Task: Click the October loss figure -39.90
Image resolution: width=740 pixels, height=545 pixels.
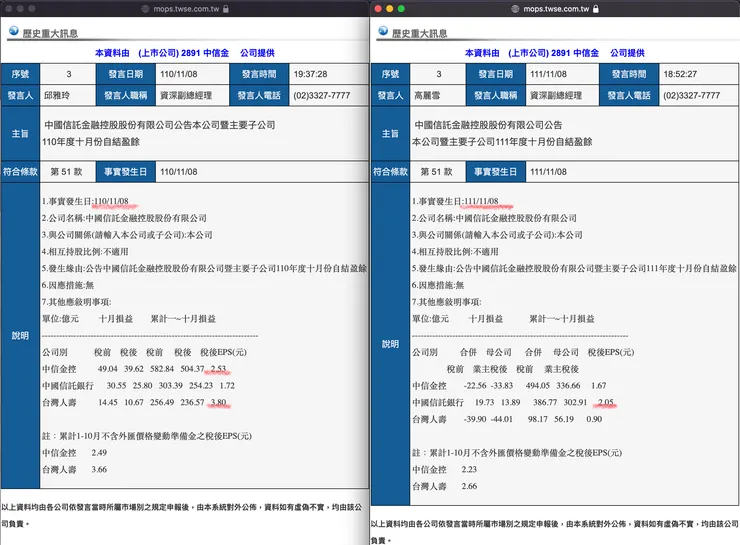Action: click(x=475, y=419)
